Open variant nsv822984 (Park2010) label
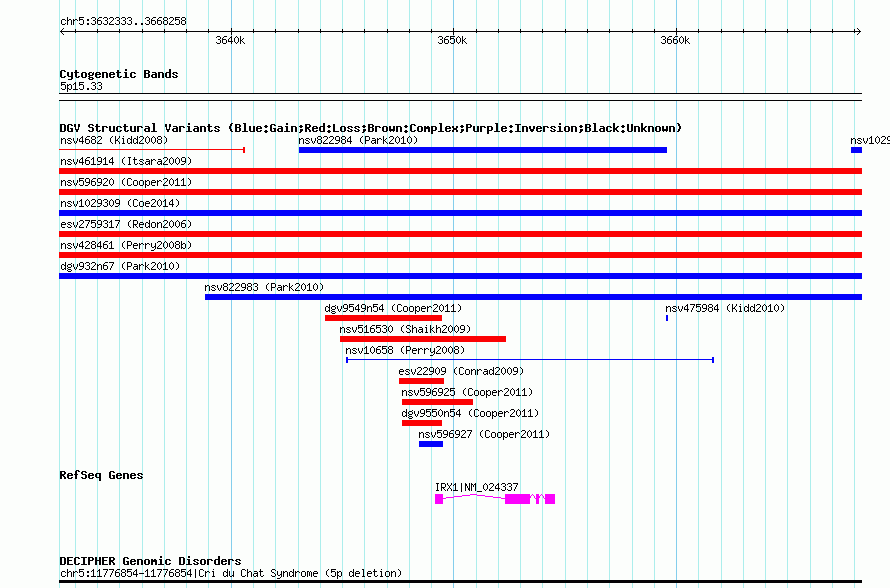This screenshot has width=890, height=588. pyautogui.click(x=358, y=140)
